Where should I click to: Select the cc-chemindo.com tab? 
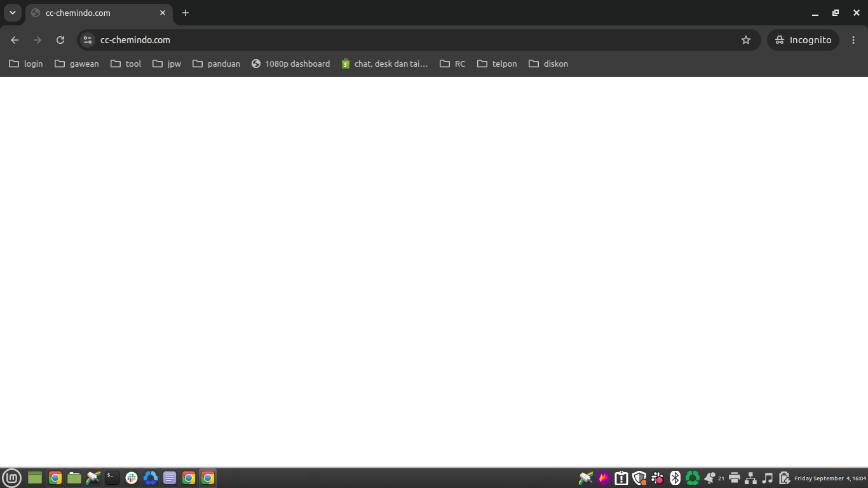(98, 13)
